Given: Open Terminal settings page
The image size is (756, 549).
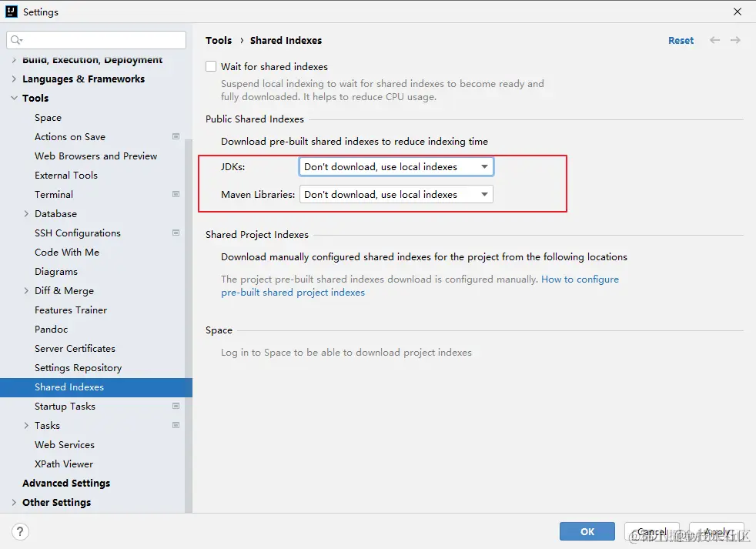Looking at the screenshot, I should coord(54,194).
